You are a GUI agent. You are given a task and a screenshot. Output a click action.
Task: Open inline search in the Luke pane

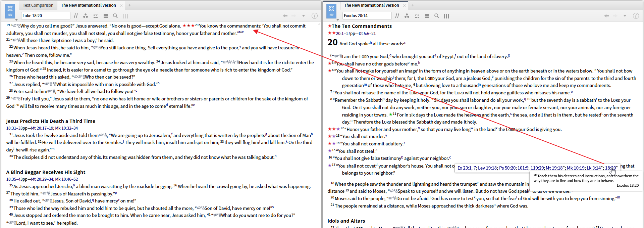pyautogui.click(x=115, y=16)
